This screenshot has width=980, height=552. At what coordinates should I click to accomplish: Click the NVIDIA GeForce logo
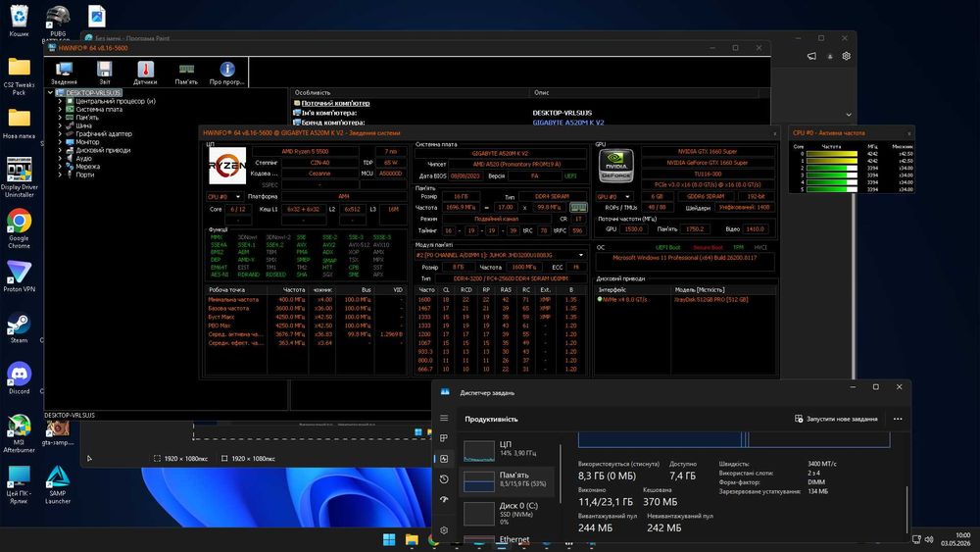coord(616,167)
